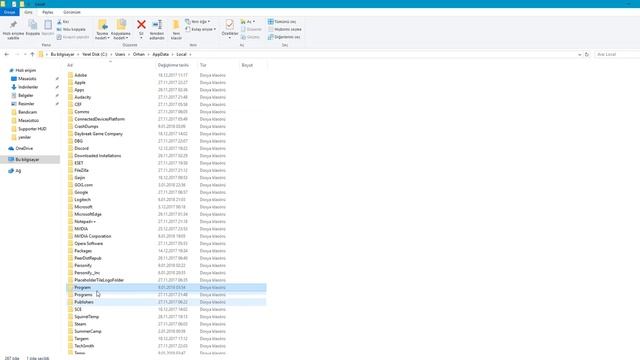Click Bu bilgisayar in the breadcrumb
640x360 pixels.
(62, 54)
